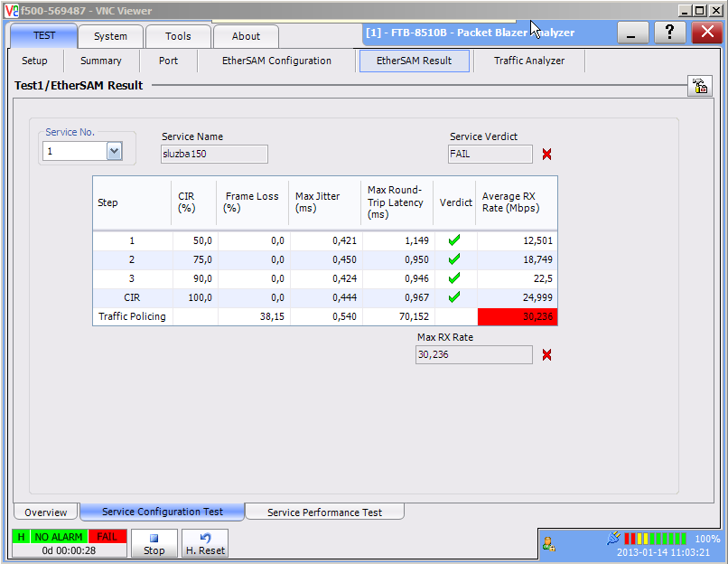Switch to the TEST tab

pos(44,36)
